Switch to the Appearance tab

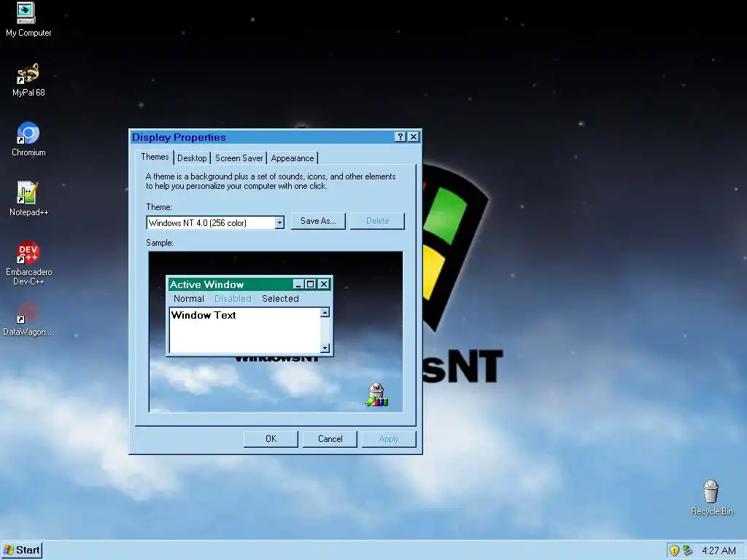[x=293, y=158]
